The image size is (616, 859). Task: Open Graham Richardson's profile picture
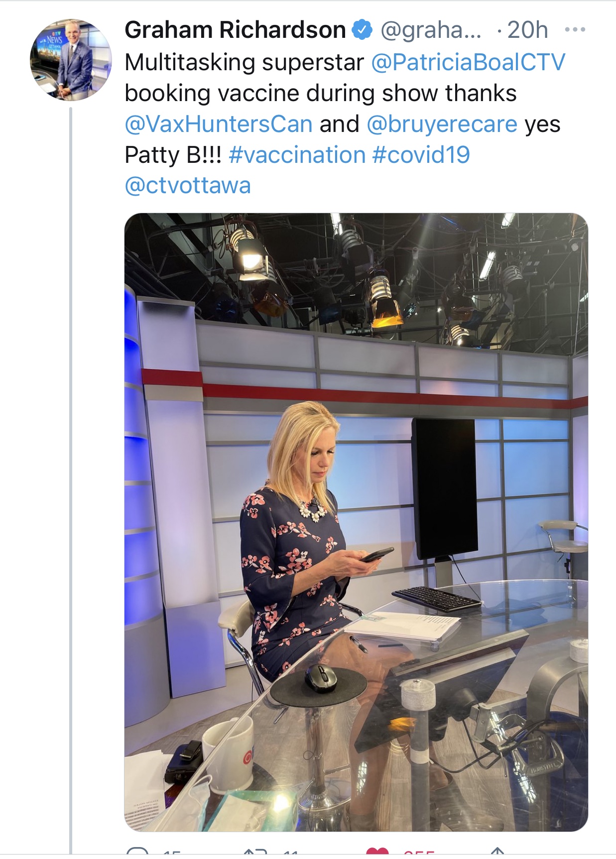coord(71,60)
